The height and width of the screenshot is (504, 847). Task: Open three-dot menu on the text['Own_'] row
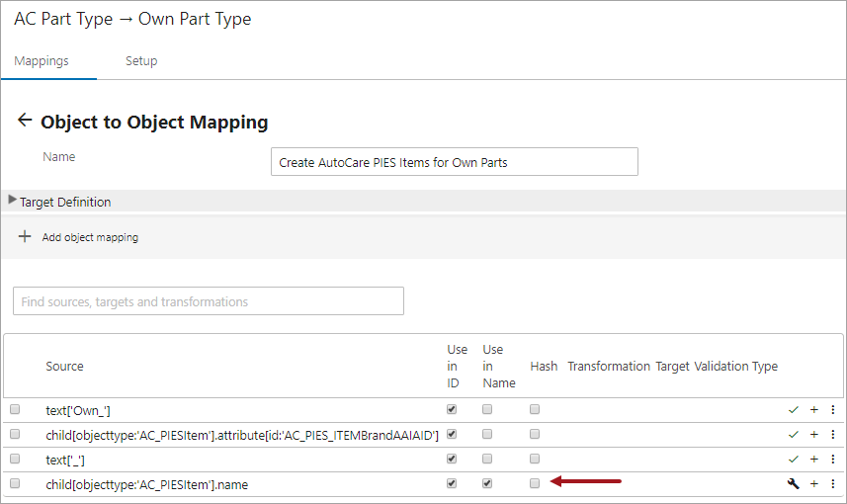pyautogui.click(x=833, y=409)
